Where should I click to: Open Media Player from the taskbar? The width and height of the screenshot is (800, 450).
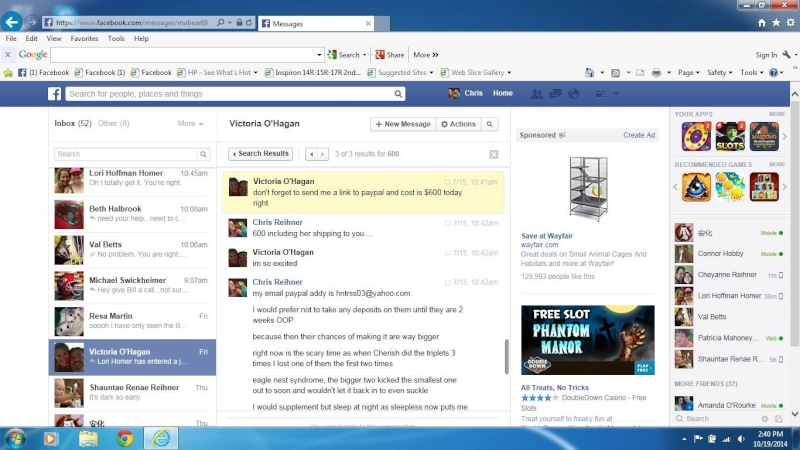point(51,438)
